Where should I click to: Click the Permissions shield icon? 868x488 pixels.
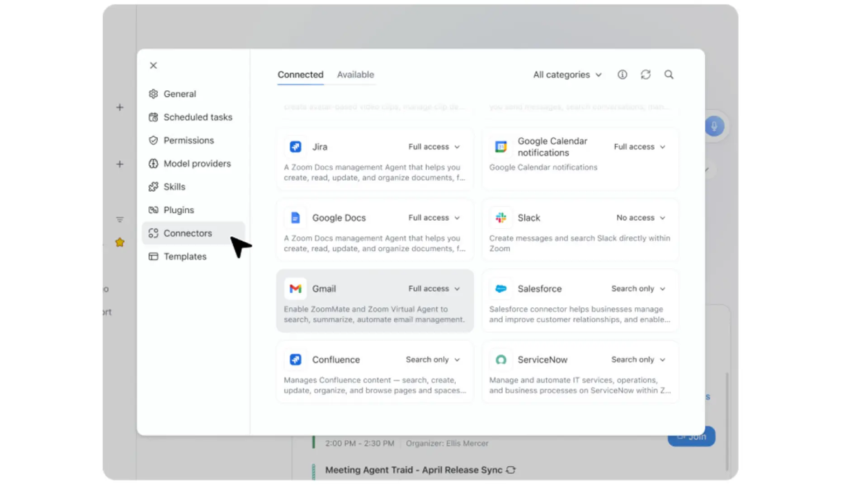point(153,141)
